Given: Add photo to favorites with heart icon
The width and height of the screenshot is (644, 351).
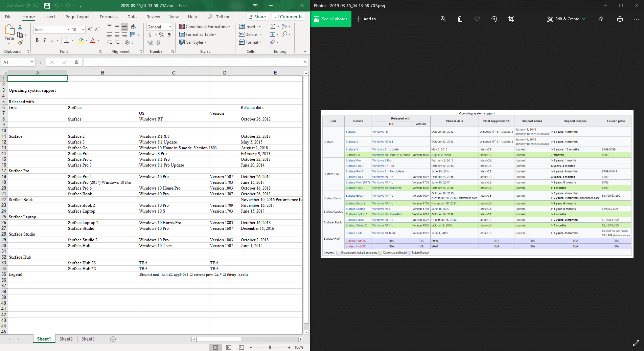Looking at the screenshot, I should pyautogui.click(x=477, y=19).
